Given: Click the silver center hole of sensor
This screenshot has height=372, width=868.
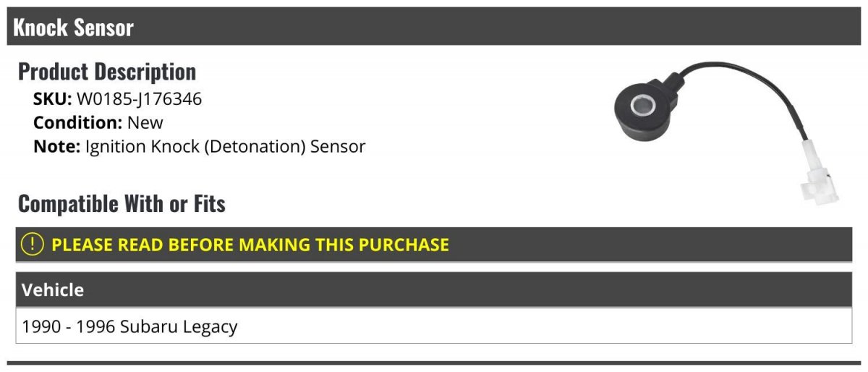Looking at the screenshot, I should [x=642, y=106].
